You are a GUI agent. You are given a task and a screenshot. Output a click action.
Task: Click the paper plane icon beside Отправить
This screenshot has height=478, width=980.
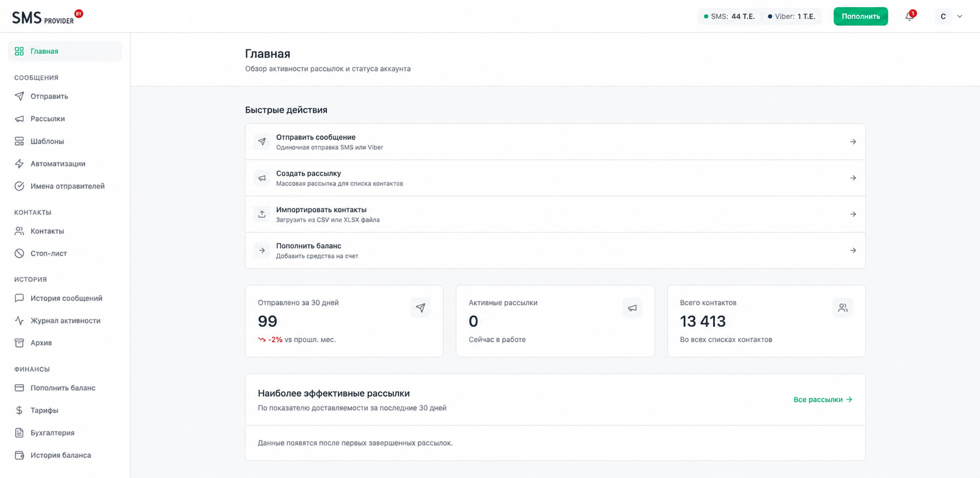tap(20, 96)
